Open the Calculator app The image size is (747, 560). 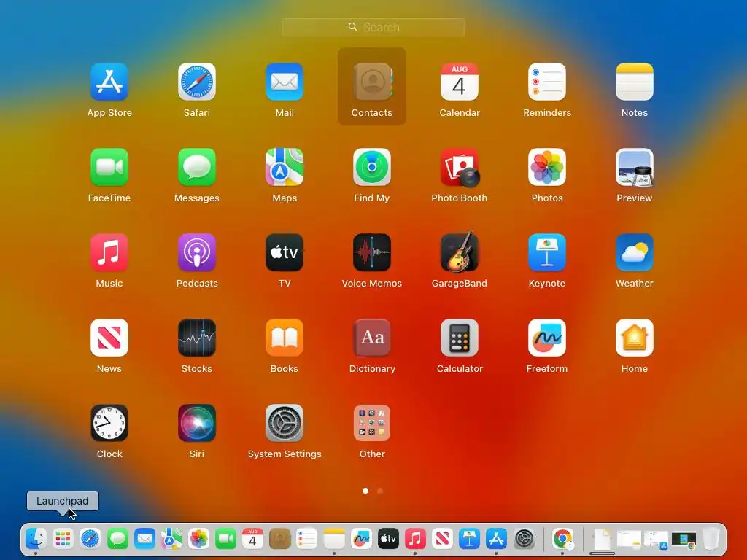460,338
